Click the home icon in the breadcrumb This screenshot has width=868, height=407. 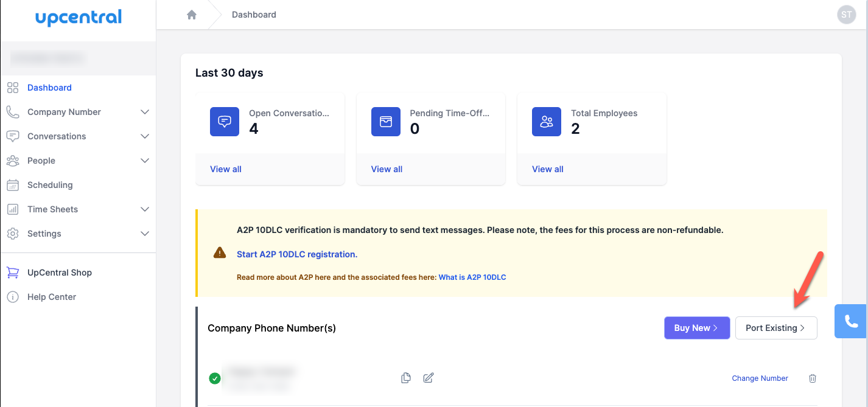191,14
